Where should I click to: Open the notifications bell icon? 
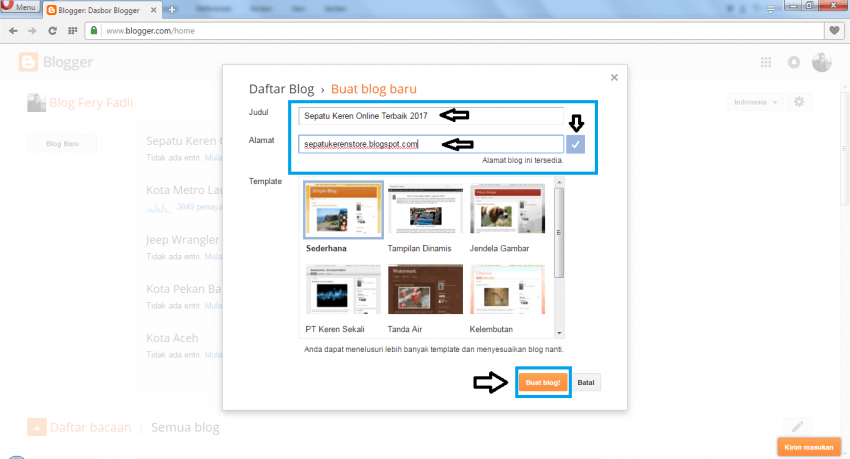click(x=794, y=62)
